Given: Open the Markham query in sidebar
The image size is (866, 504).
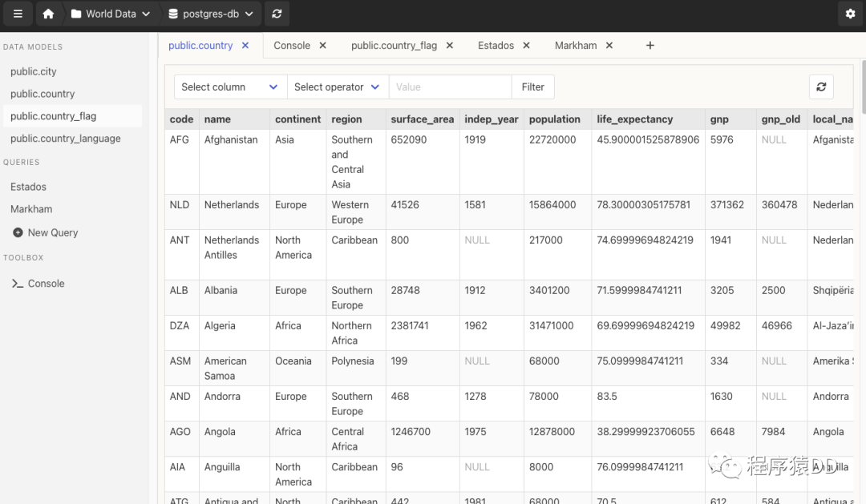Looking at the screenshot, I should [x=31, y=209].
